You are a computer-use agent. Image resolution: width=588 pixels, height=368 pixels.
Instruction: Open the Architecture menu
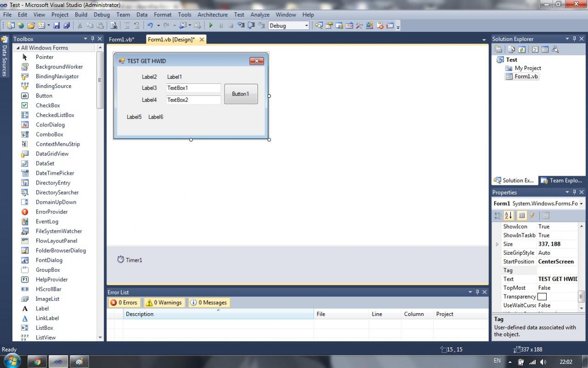[212, 15]
